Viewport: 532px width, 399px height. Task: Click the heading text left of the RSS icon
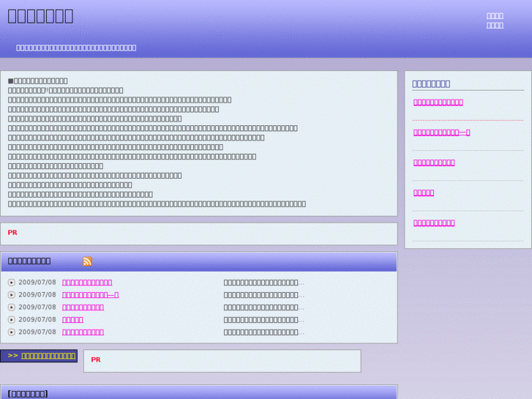coord(29,261)
